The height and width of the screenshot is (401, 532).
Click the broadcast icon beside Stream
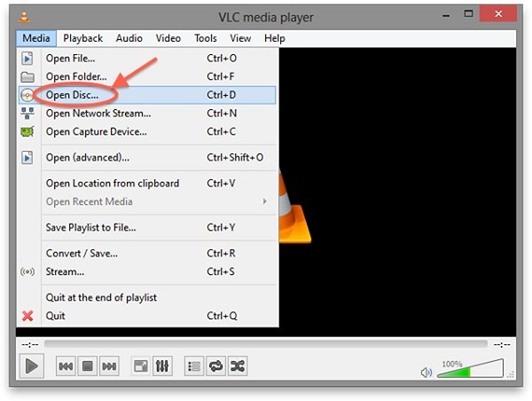[27, 271]
